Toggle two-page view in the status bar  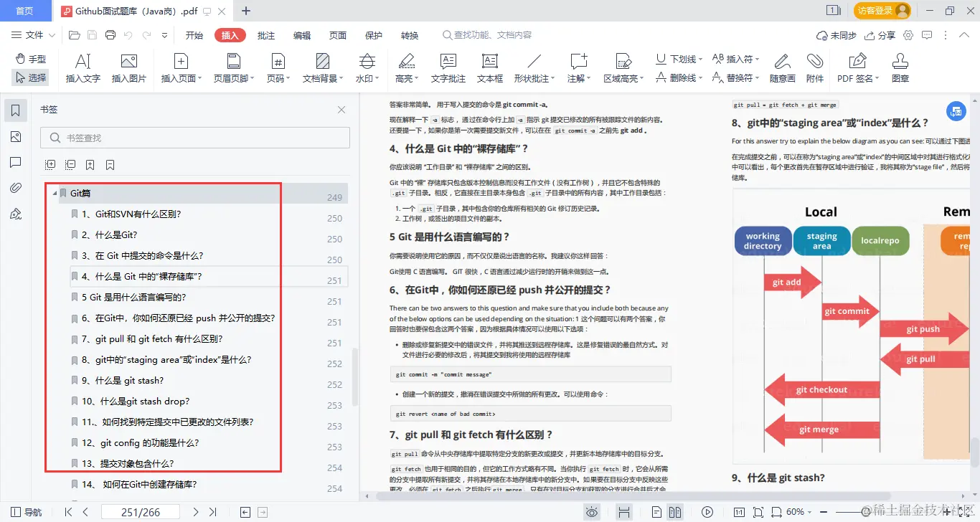click(675, 512)
